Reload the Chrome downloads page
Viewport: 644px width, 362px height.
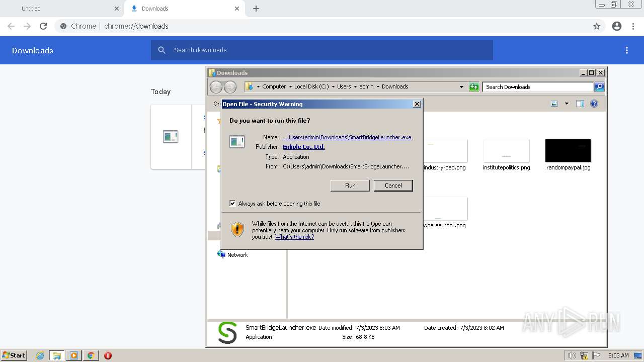(x=43, y=26)
